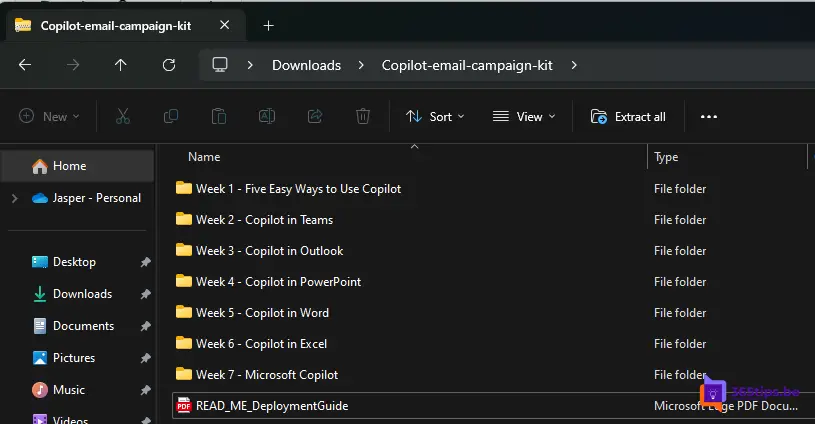Click the Delete trash can icon
Screen dimensions: 815x424
(x=363, y=117)
